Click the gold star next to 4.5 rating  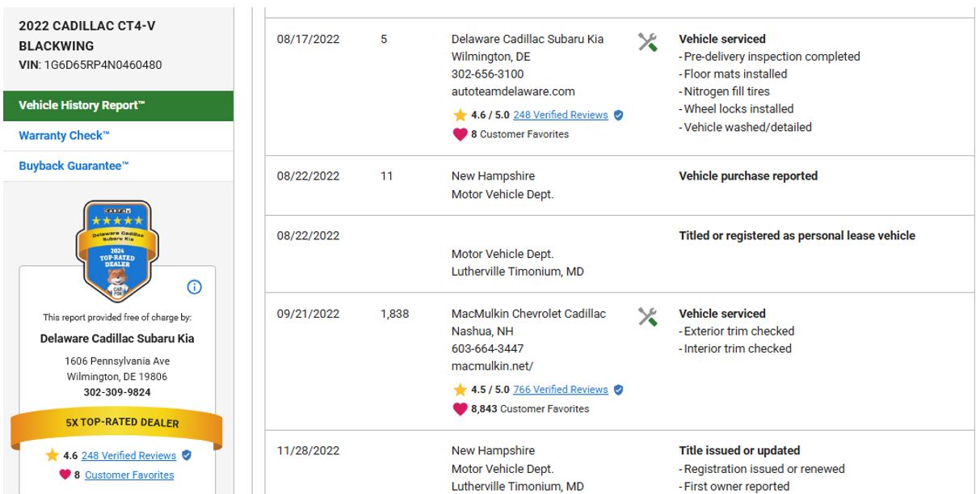coord(460,390)
